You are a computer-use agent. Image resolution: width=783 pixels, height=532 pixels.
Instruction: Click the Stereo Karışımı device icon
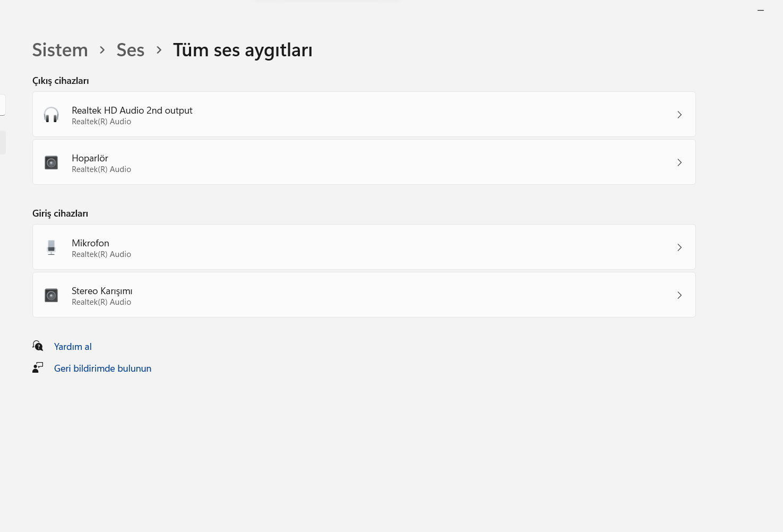(51, 295)
